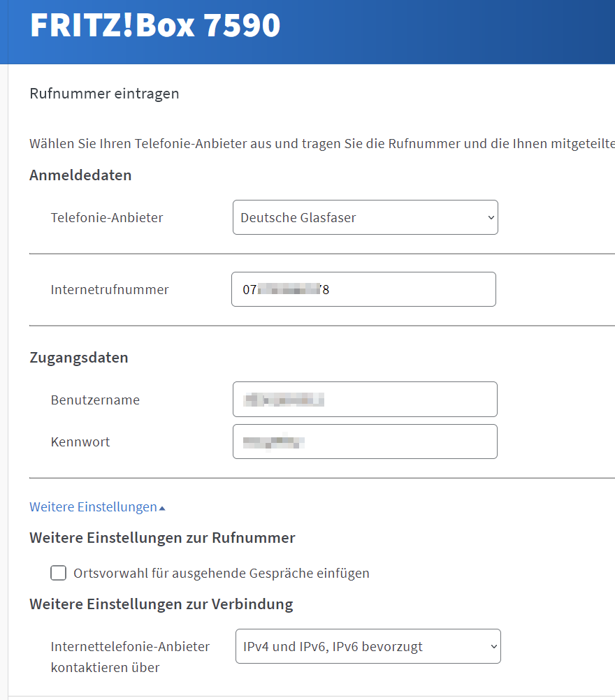Click the Weitere Einstellungen zur Rufnummer heading
The image size is (615, 700).
coord(162,538)
